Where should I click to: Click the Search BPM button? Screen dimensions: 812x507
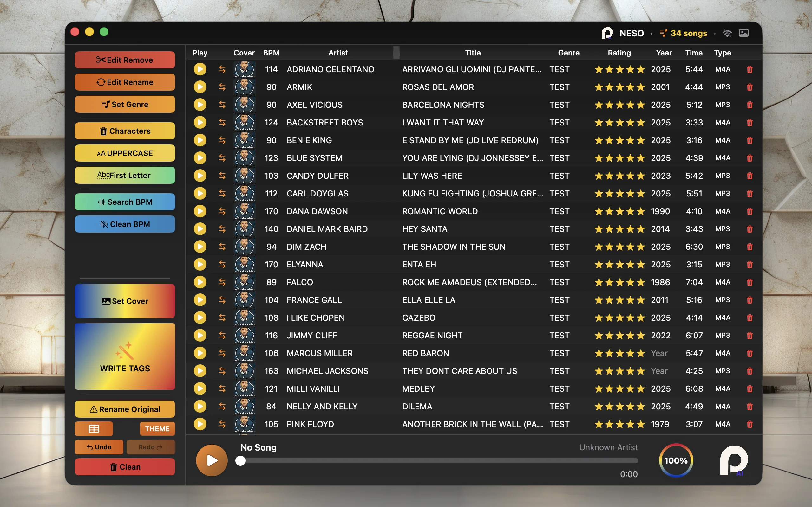[125, 202]
